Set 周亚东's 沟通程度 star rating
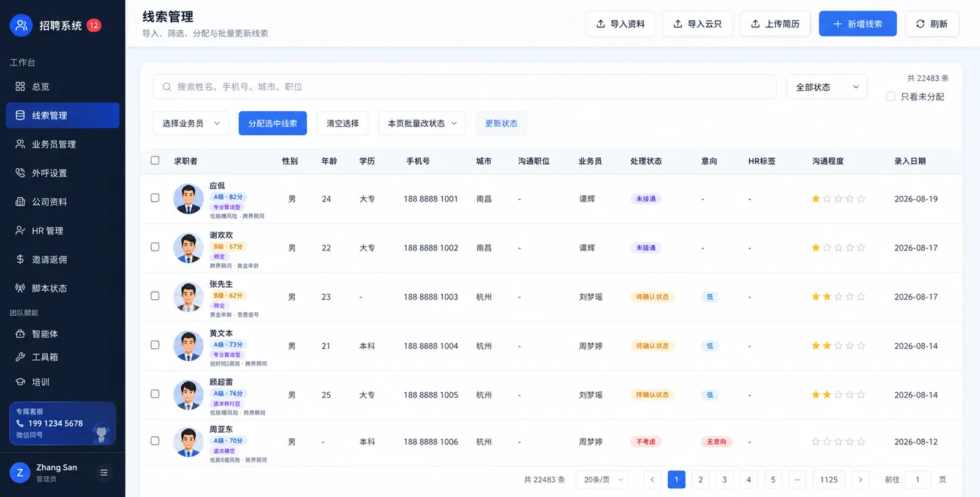 pyautogui.click(x=838, y=441)
